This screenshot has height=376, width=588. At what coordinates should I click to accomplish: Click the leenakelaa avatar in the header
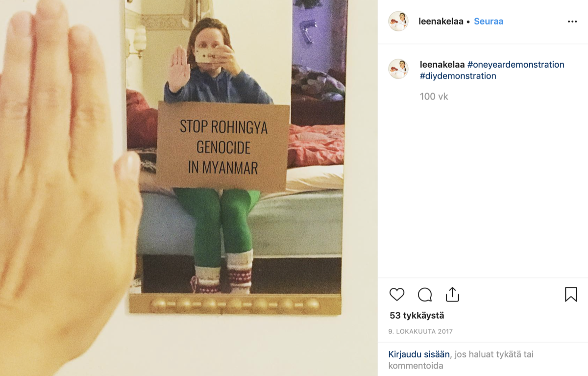pos(398,22)
